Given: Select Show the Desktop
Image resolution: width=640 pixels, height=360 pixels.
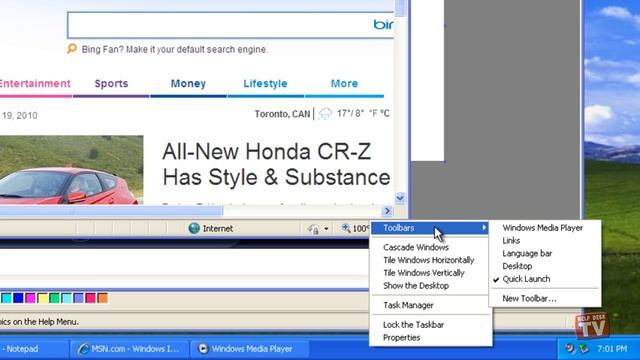Looking at the screenshot, I should coord(416,286).
